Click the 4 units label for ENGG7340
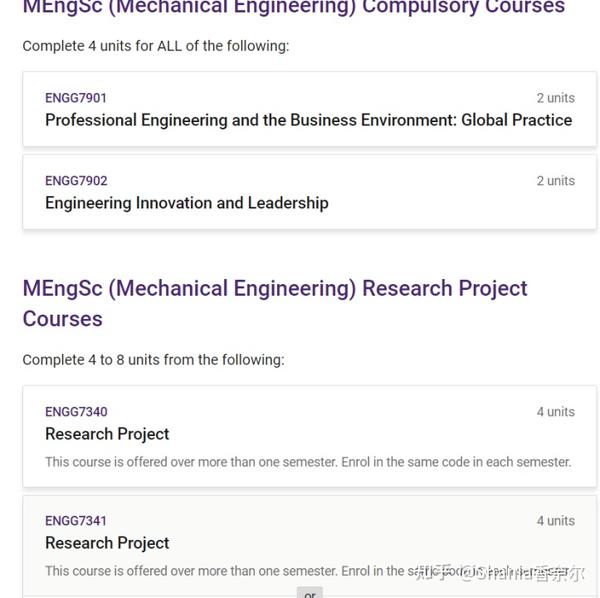The height and width of the screenshot is (598, 600). (x=556, y=412)
